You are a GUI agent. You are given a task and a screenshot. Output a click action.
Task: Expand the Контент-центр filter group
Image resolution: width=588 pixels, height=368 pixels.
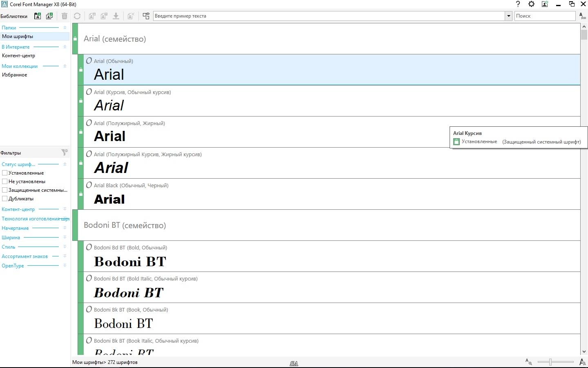tap(65, 209)
